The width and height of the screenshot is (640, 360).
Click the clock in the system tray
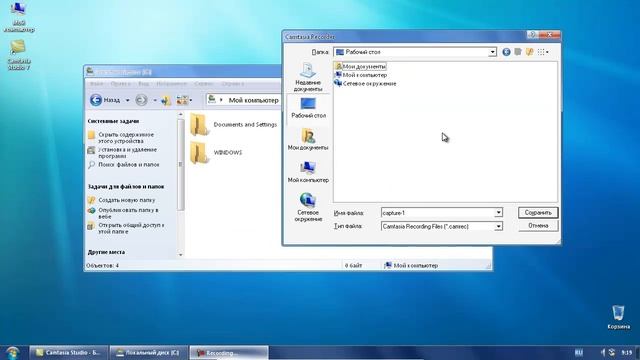tap(627, 352)
